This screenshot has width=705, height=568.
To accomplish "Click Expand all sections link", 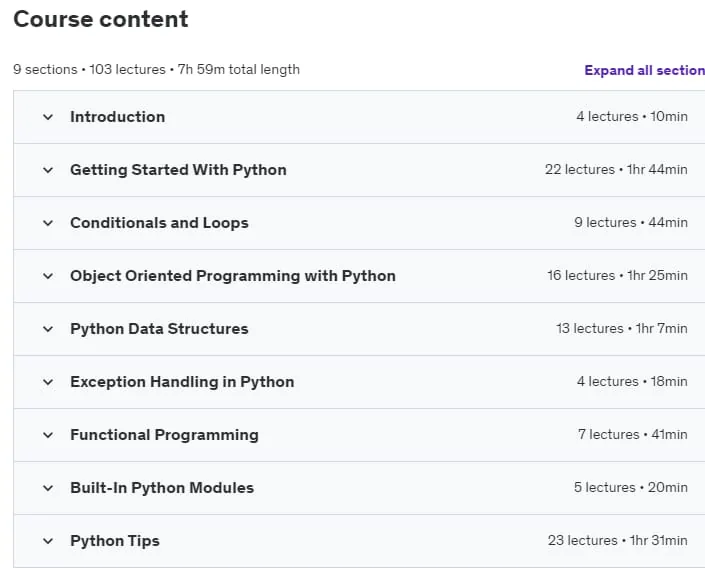I will click(644, 70).
